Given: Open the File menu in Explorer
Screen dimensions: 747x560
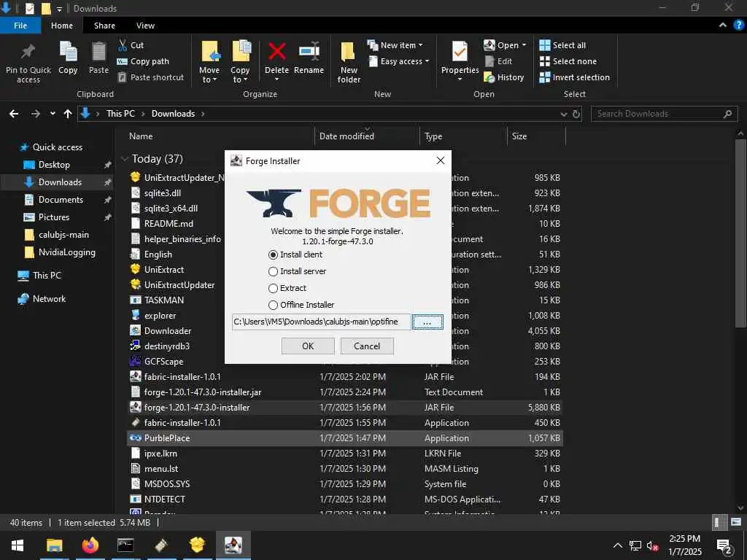Looking at the screenshot, I should point(20,26).
